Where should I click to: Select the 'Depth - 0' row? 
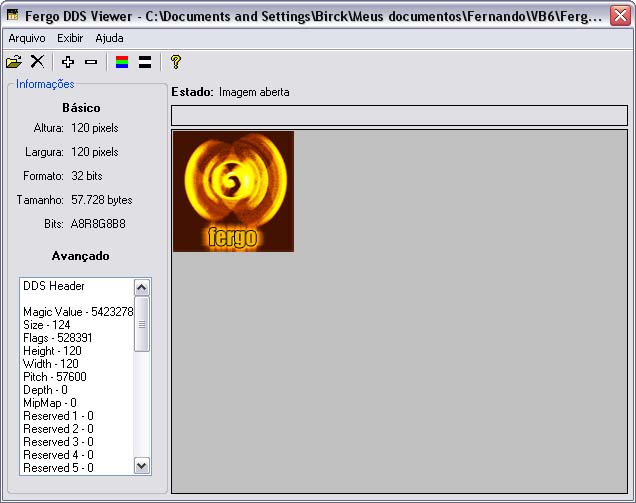76,390
